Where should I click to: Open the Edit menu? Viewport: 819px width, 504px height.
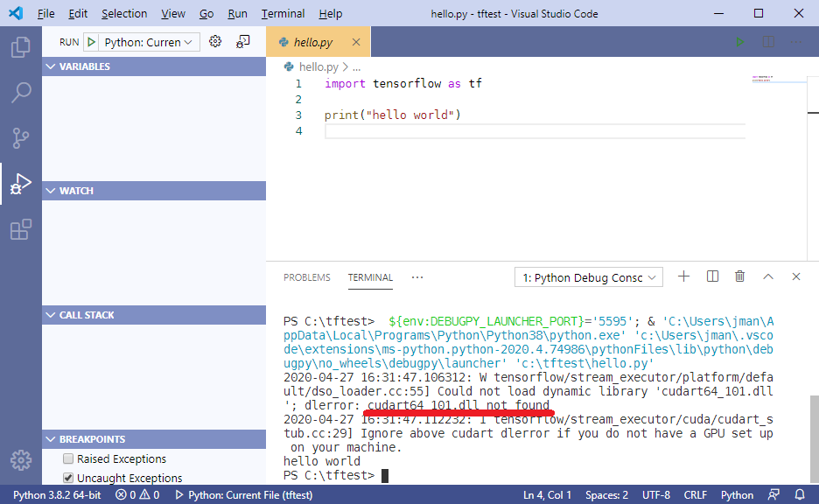click(x=78, y=14)
